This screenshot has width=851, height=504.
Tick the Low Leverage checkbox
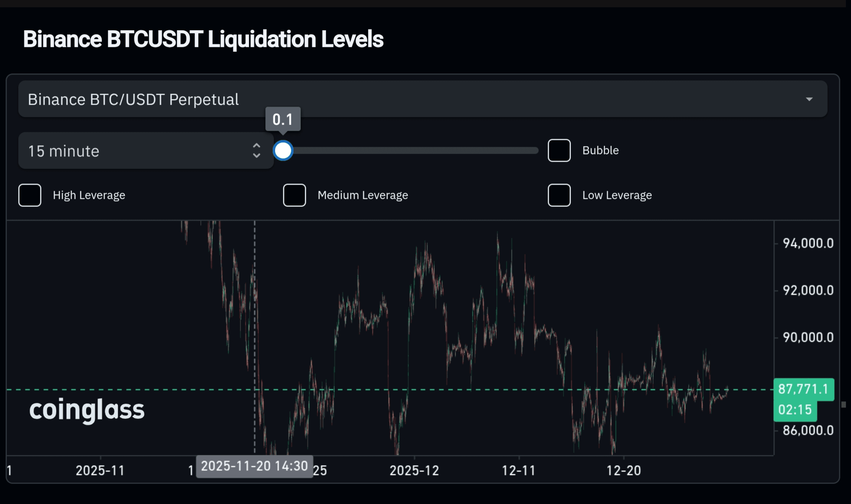(x=559, y=195)
